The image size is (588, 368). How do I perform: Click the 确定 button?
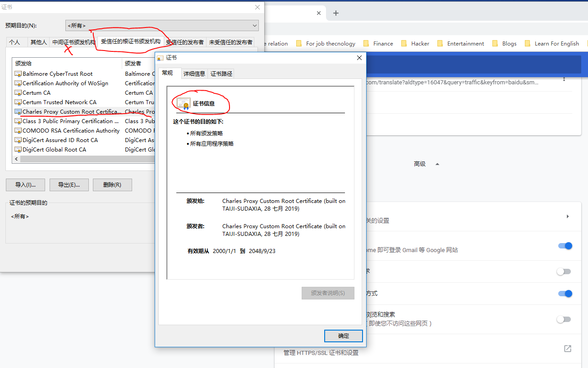tap(344, 336)
